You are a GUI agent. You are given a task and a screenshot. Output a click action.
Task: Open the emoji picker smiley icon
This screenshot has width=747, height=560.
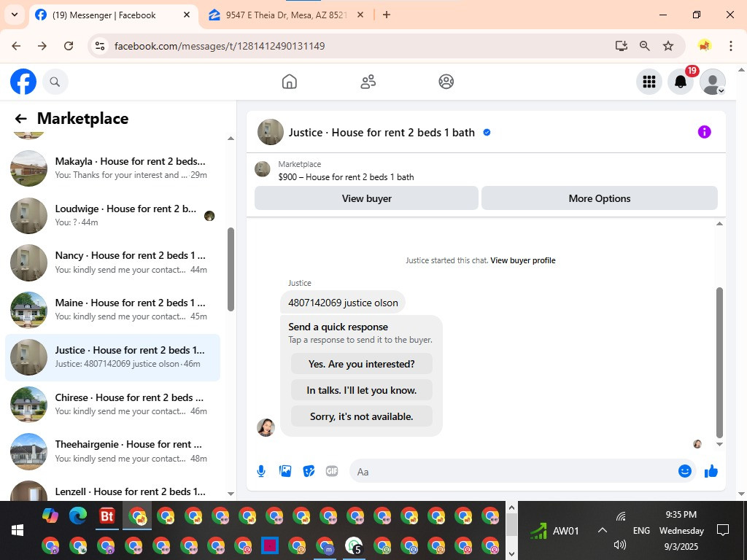coord(684,472)
